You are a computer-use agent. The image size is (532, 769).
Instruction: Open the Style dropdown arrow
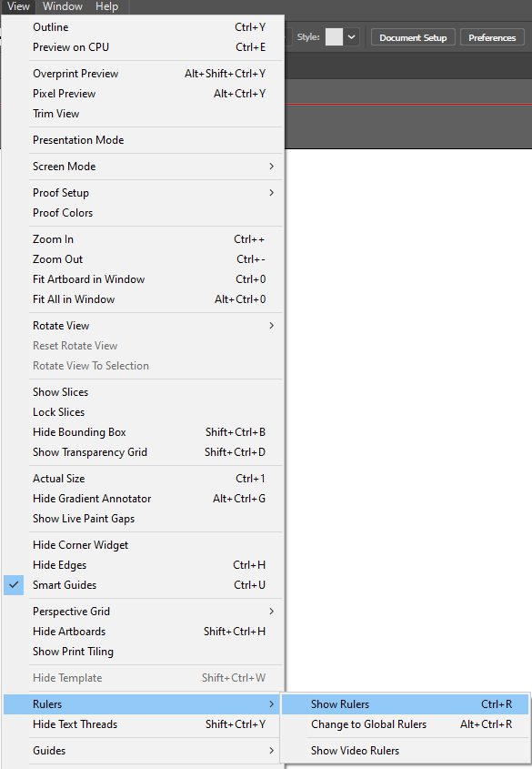click(x=351, y=37)
